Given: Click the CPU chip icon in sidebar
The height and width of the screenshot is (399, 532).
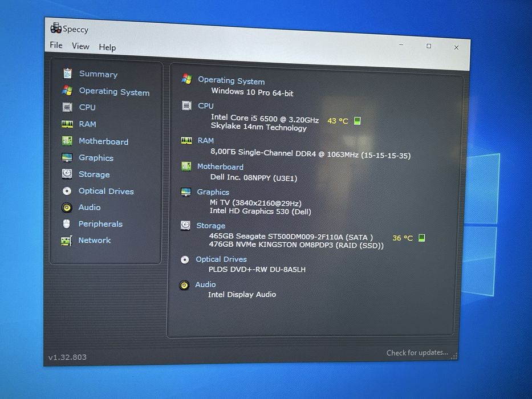Looking at the screenshot, I should click(x=67, y=107).
